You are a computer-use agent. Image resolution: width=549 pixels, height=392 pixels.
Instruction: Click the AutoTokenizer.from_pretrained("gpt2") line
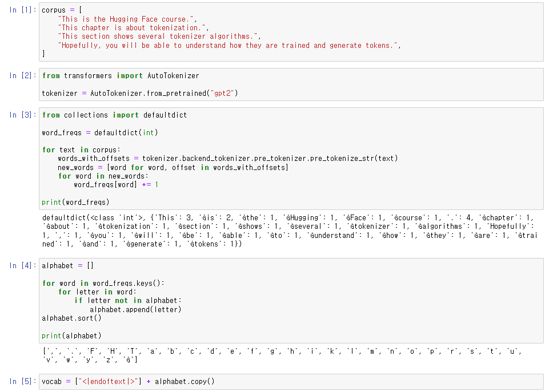pyautogui.click(x=140, y=94)
